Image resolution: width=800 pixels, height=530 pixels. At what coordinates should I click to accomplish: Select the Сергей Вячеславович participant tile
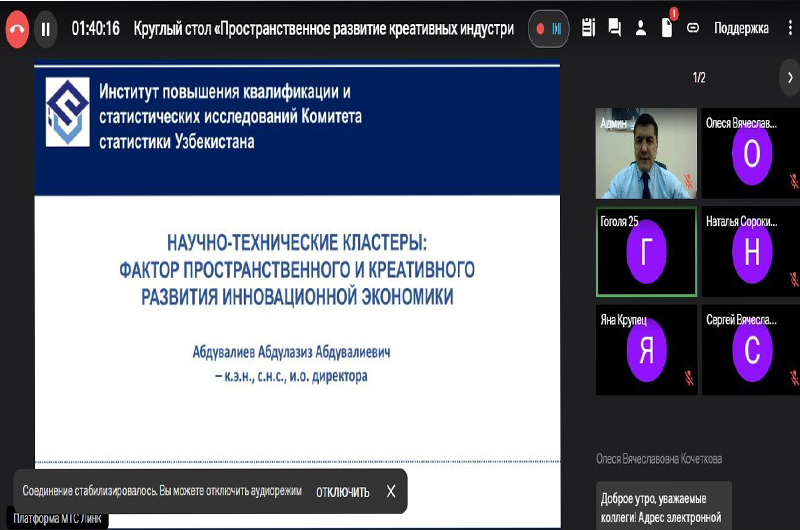coord(752,349)
